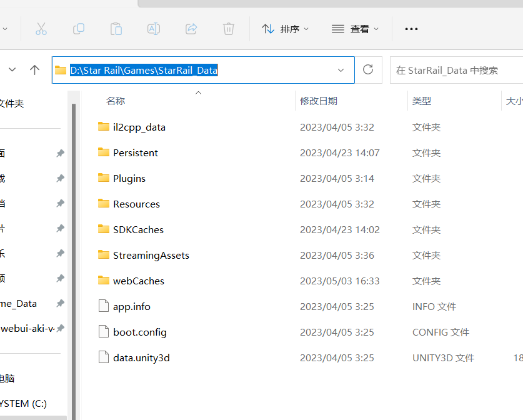Image resolution: width=523 pixels, height=420 pixels.
Task: Open the 排序 sort dropdown
Action: 285,29
